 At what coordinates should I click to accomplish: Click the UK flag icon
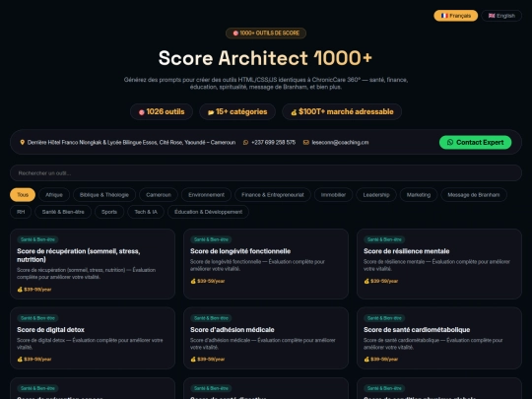(x=492, y=16)
